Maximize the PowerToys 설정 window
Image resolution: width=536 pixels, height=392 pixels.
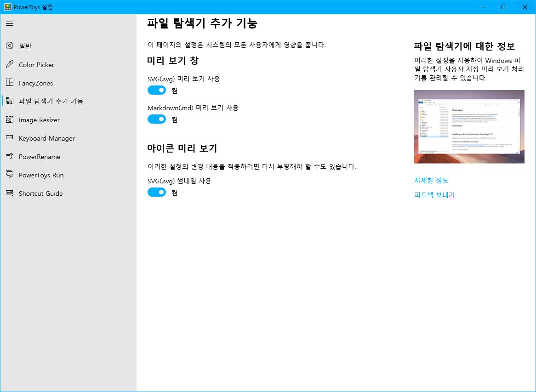(503, 7)
